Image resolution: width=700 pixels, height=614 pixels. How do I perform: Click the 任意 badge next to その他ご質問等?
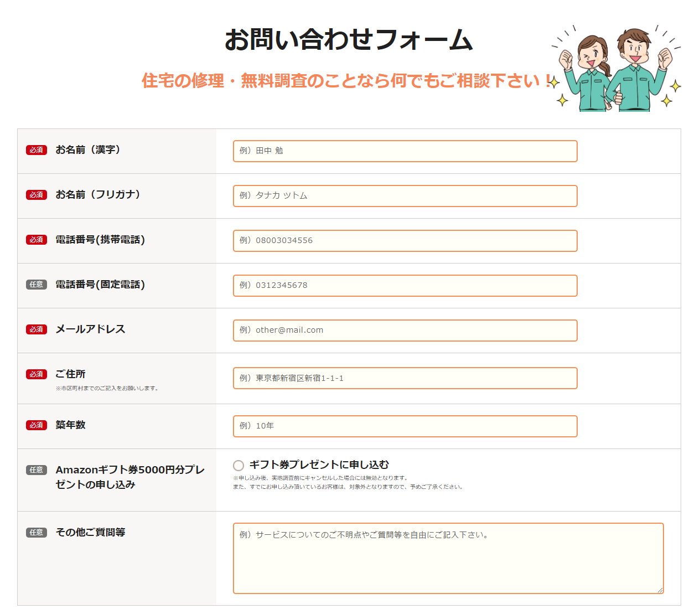pyautogui.click(x=37, y=533)
